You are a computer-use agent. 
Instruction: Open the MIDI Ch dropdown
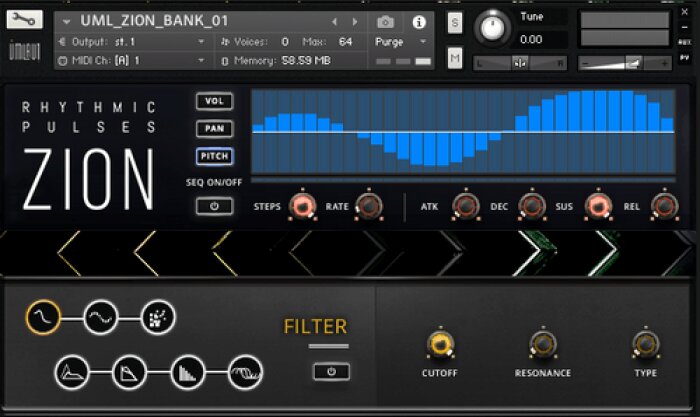[201, 60]
